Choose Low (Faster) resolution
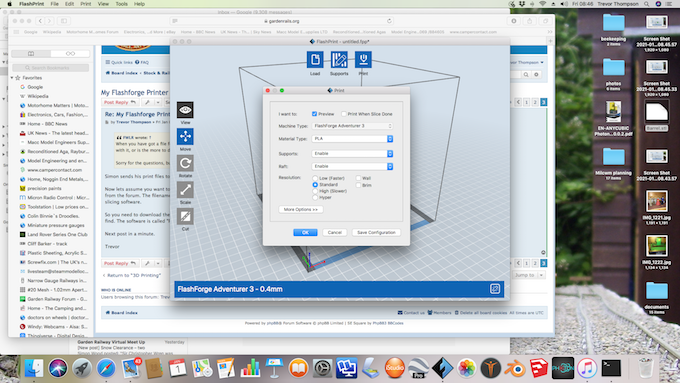Image resolution: width=680 pixels, height=383 pixels. 315,178
